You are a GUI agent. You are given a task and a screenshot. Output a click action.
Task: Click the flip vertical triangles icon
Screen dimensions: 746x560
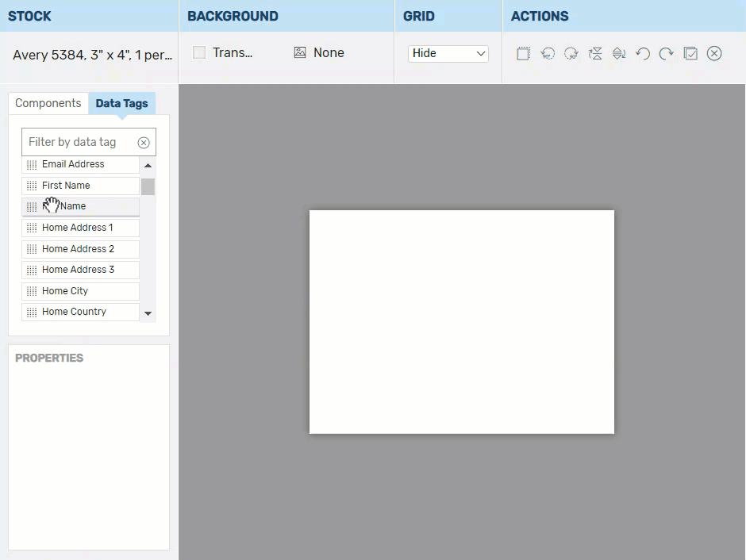595,53
